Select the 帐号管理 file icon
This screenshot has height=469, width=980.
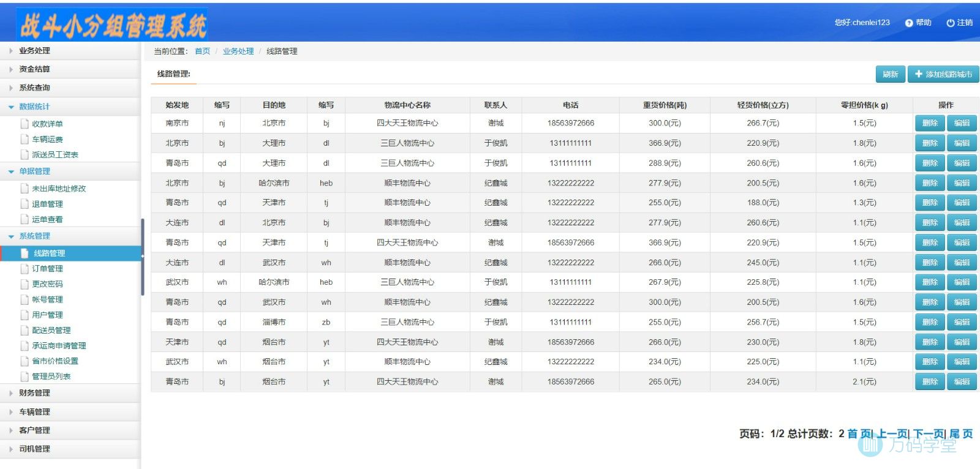coord(25,299)
